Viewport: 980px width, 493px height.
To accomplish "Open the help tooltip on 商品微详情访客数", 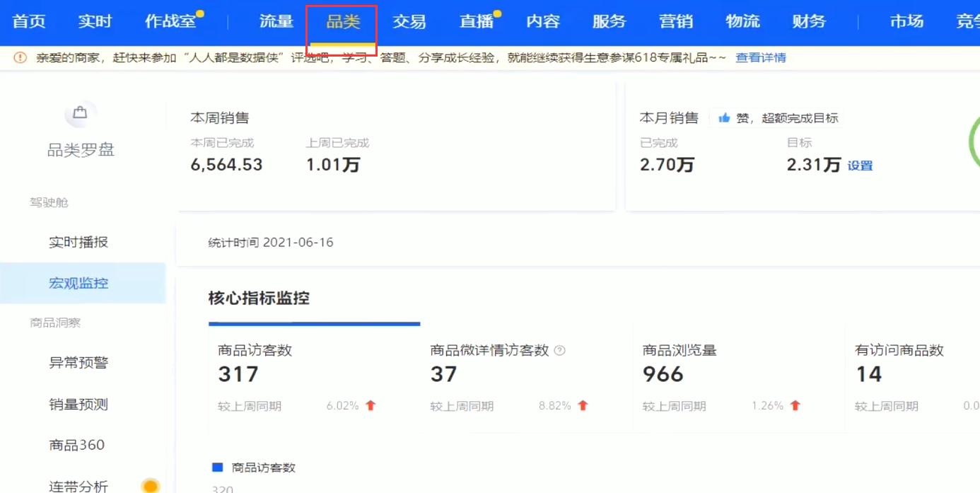I will click(x=559, y=350).
